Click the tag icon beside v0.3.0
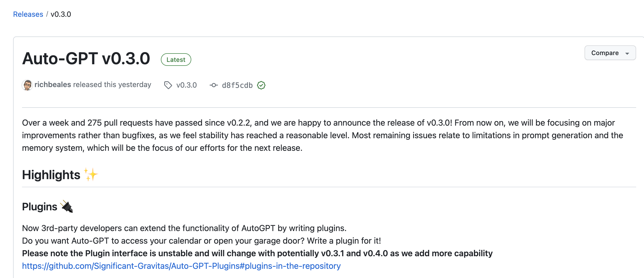This screenshot has height=278, width=644. pyautogui.click(x=168, y=85)
